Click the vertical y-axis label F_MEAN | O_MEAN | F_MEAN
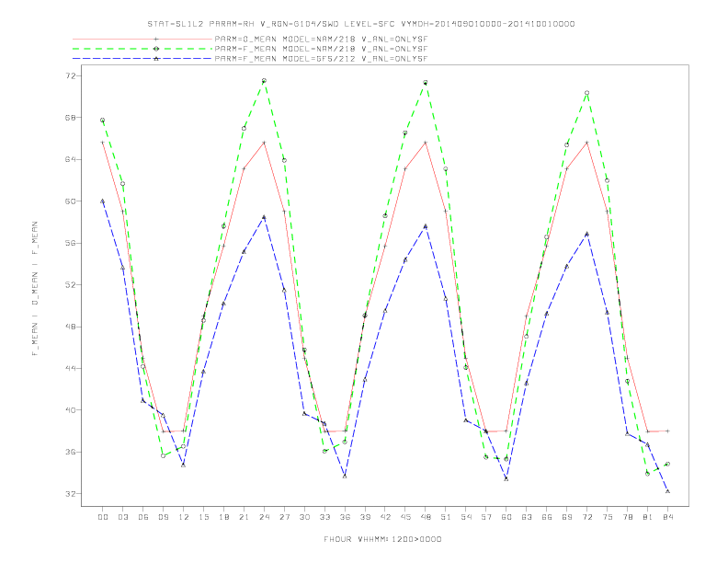The height and width of the screenshot is (563, 728). (35, 289)
